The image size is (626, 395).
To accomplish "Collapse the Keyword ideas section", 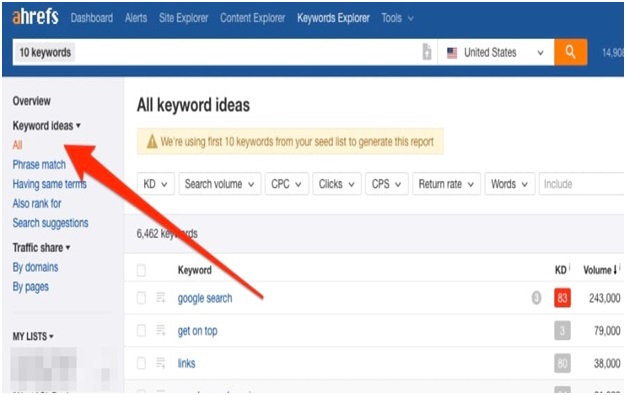I will [47, 125].
